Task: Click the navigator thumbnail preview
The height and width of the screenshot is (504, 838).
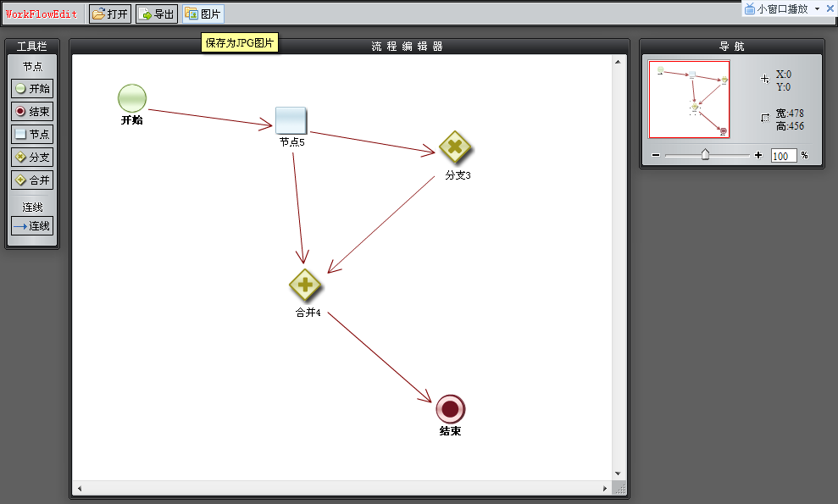Action: pos(689,99)
